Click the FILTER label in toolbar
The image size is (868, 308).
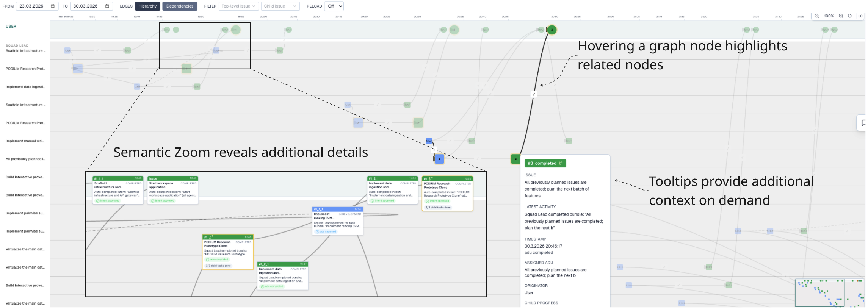(210, 6)
